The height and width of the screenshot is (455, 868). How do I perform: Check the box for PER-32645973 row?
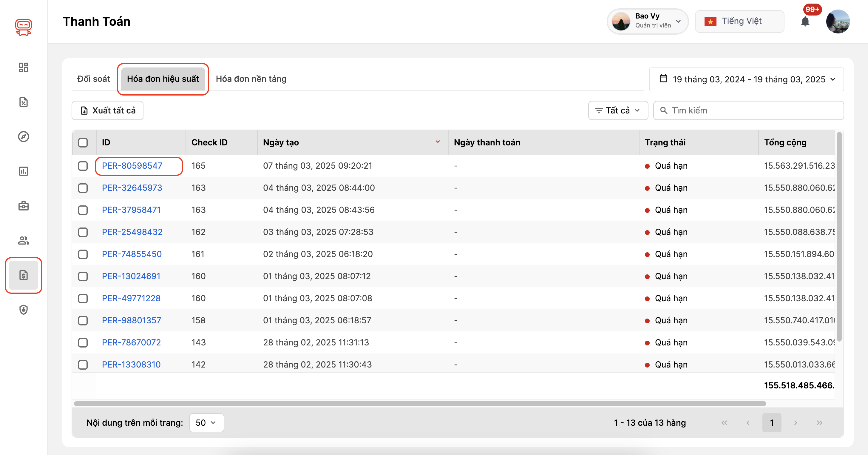[x=83, y=188]
